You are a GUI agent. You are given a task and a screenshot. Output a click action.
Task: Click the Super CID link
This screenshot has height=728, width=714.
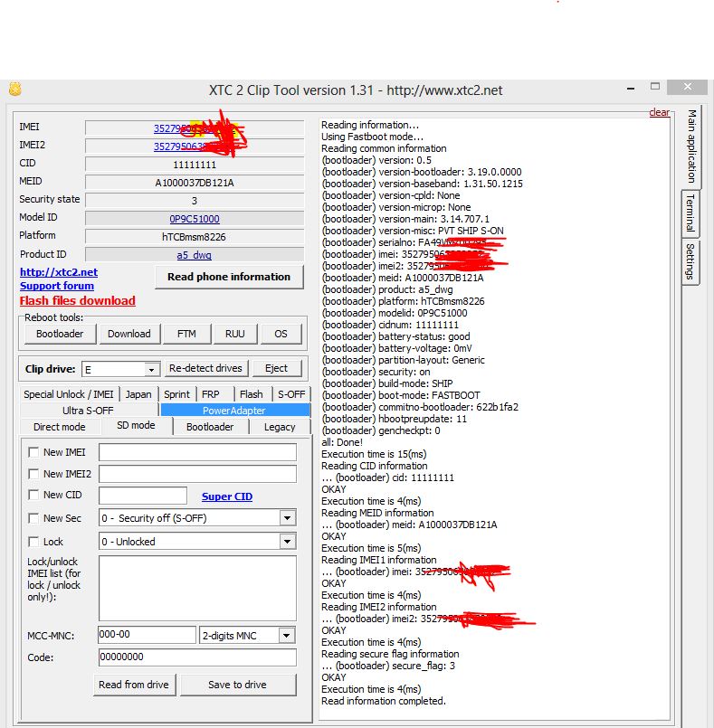[x=227, y=496]
